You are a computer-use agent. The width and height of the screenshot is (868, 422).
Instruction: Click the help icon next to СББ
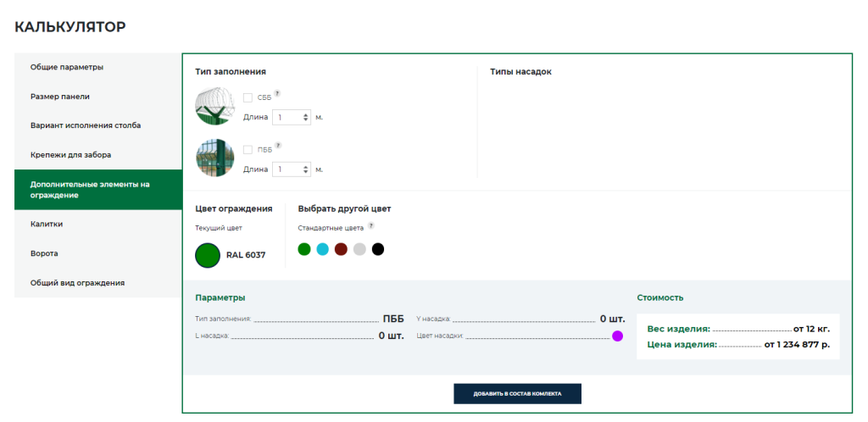coord(277,93)
